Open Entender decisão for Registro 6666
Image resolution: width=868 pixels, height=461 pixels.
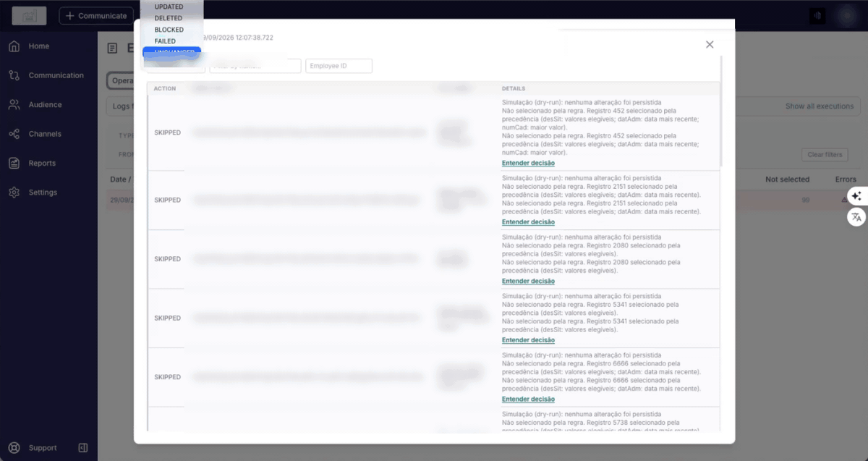528,399
